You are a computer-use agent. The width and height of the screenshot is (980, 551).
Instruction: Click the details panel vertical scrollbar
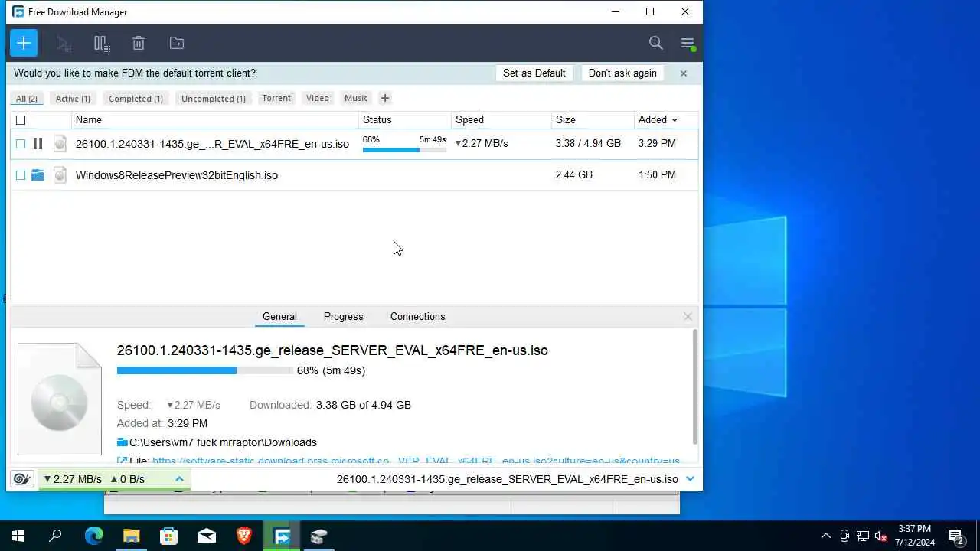[694, 386]
